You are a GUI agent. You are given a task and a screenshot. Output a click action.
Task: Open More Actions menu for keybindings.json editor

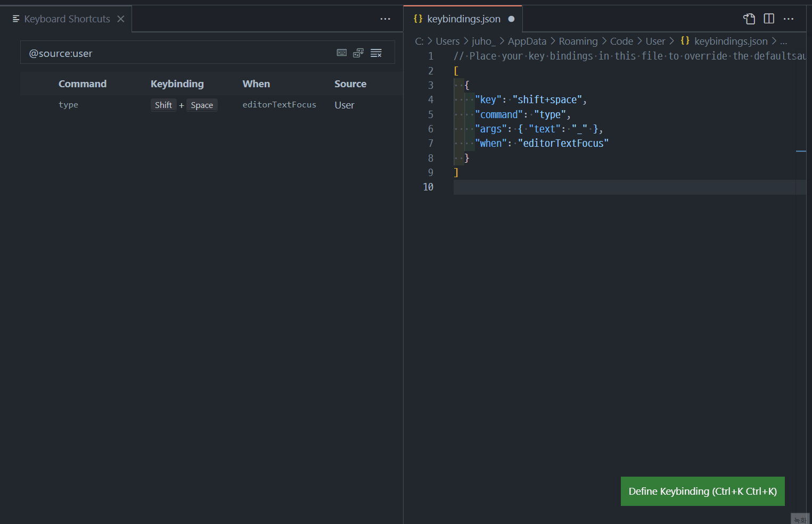789,19
